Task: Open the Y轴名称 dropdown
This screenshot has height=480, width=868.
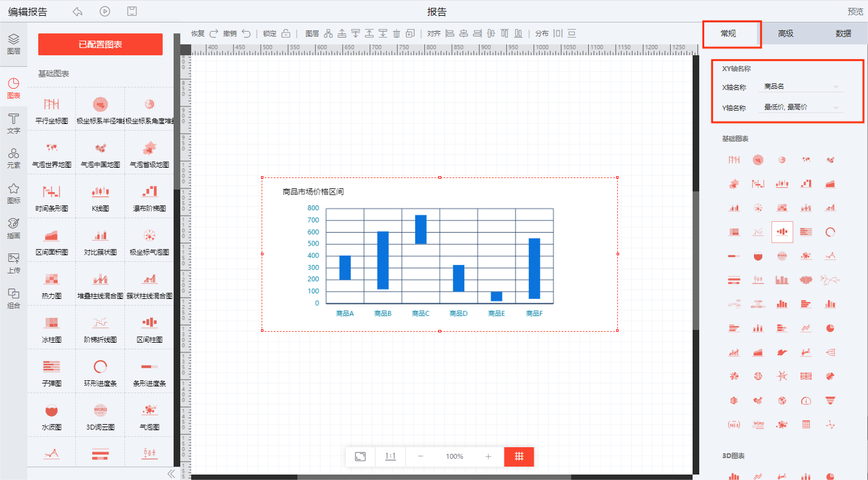Action: (x=801, y=108)
